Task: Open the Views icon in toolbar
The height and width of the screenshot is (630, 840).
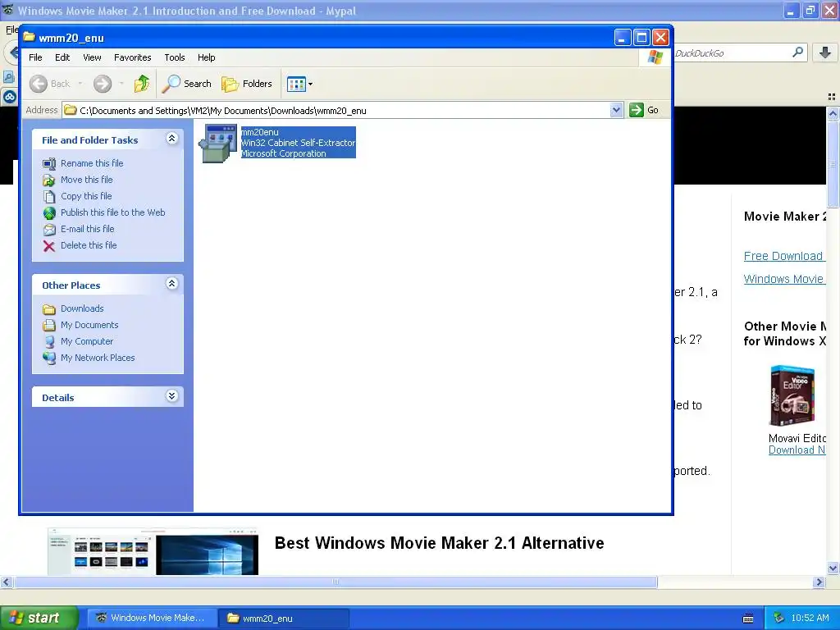Action: click(295, 84)
